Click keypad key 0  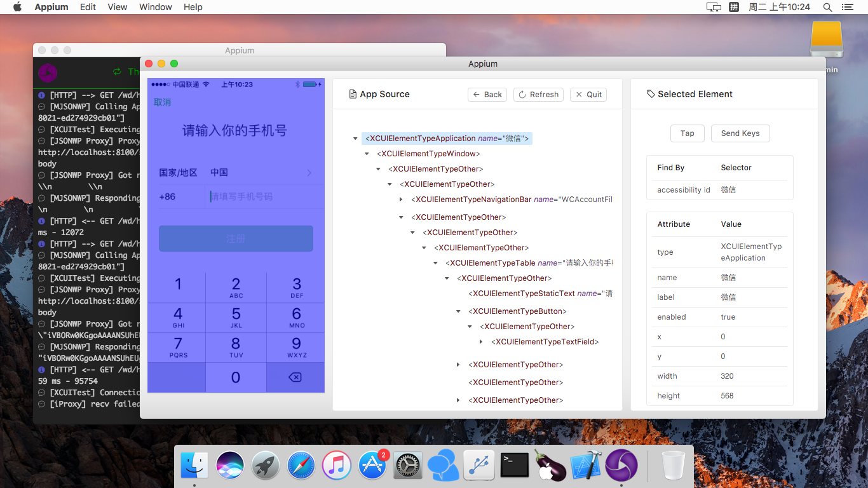click(x=236, y=377)
